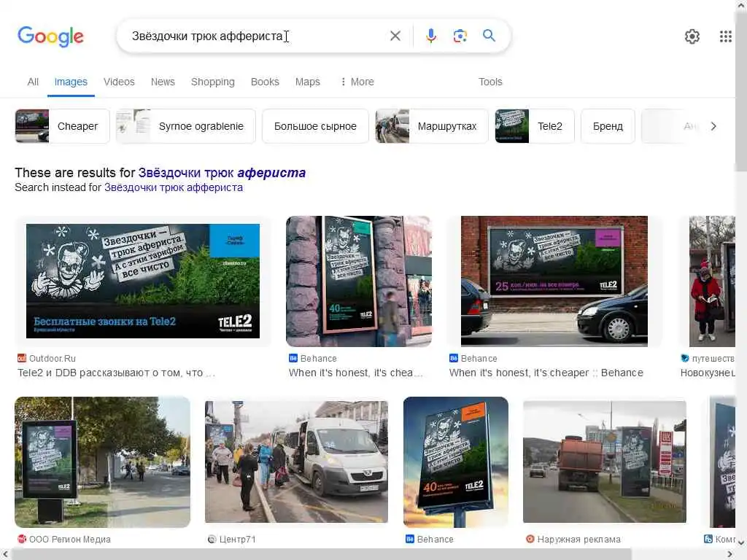Select the Images tab
Screen dimensions: 747x560
coord(71,82)
